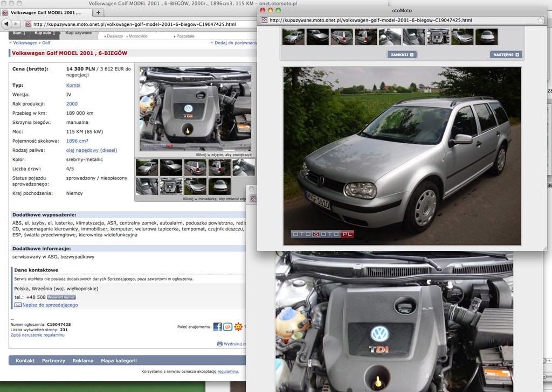Screen dimensions: 552x392
Task: Click the M favicon of the partly hidden window
Action: (253, 199)
